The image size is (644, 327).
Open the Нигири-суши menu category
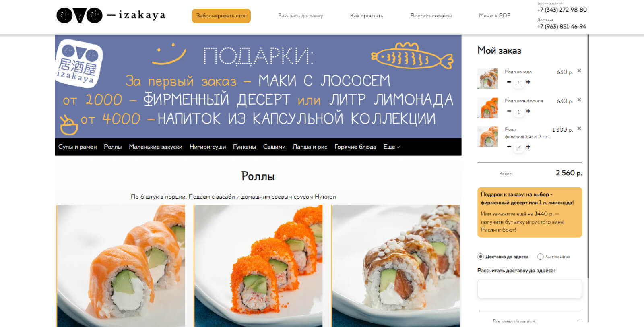click(x=208, y=147)
